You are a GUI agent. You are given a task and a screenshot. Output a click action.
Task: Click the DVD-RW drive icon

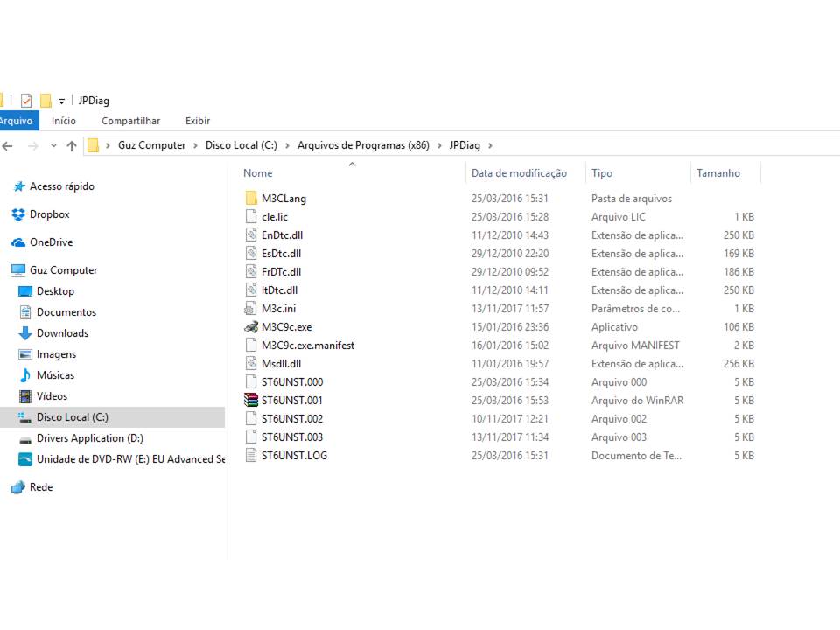(25, 459)
